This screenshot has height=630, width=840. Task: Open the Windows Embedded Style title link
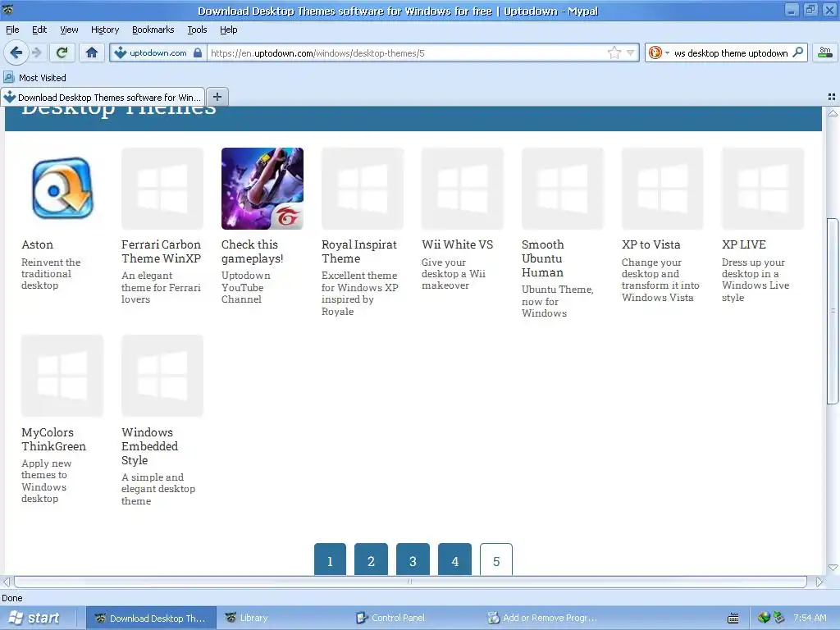149,446
